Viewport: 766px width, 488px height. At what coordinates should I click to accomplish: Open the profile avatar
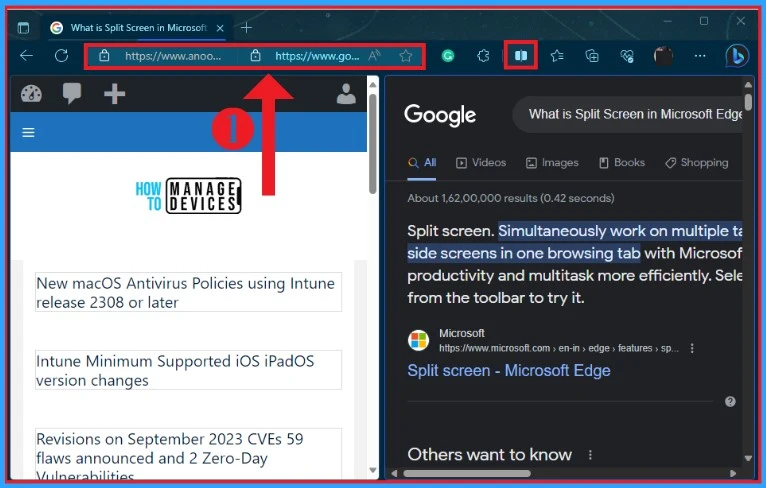point(663,56)
